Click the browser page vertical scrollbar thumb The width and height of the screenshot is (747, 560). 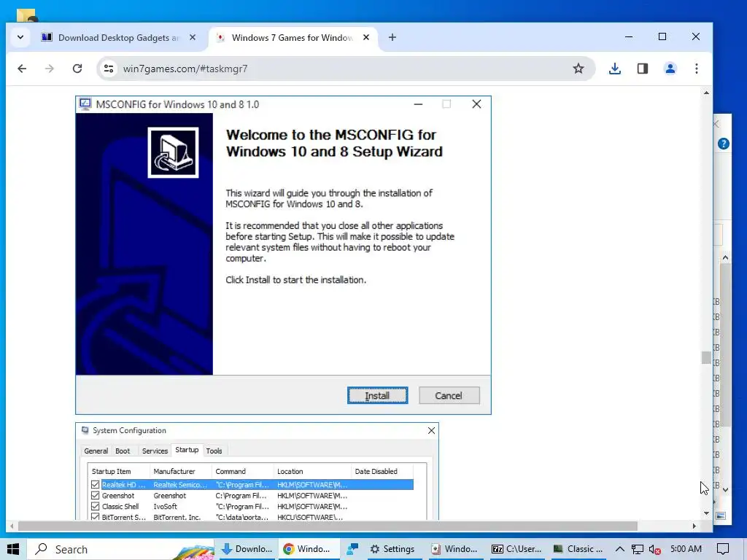tap(706, 357)
